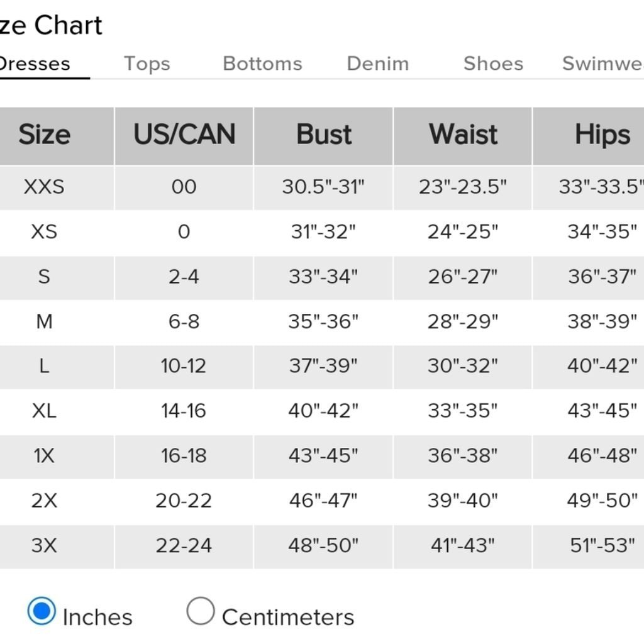Click the US/CAN column header
This screenshot has height=644, width=644.
click(x=184, y=135)
